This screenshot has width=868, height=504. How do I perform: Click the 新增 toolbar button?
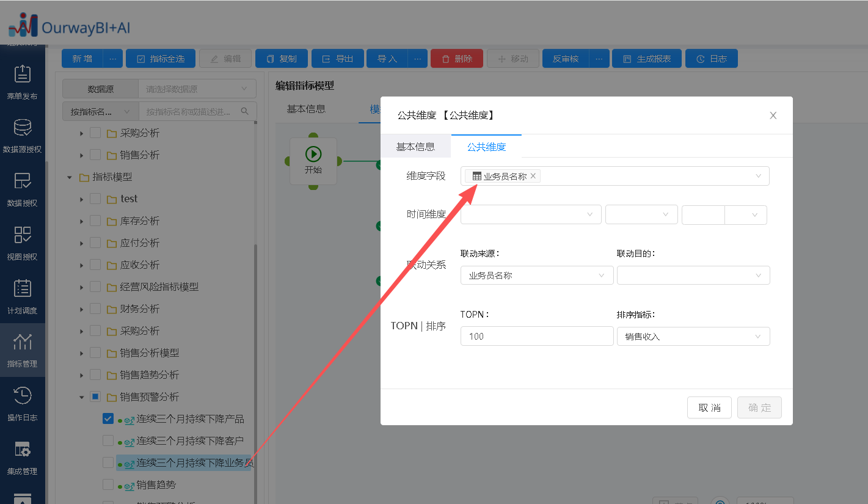click(82, 59)
